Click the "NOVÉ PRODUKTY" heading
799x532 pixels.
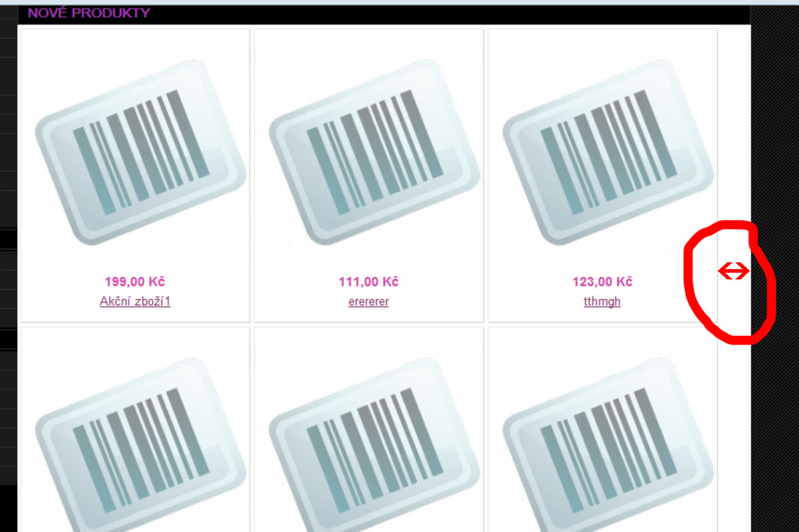[89, 13]
